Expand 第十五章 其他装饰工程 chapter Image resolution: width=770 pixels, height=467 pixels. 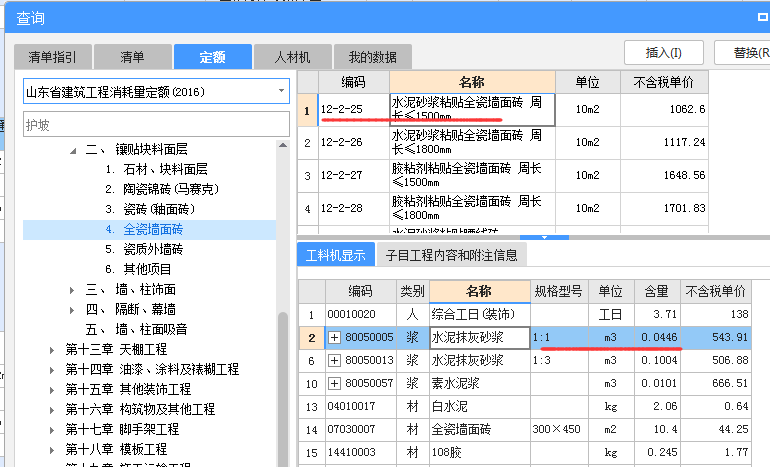click(52, 390)
